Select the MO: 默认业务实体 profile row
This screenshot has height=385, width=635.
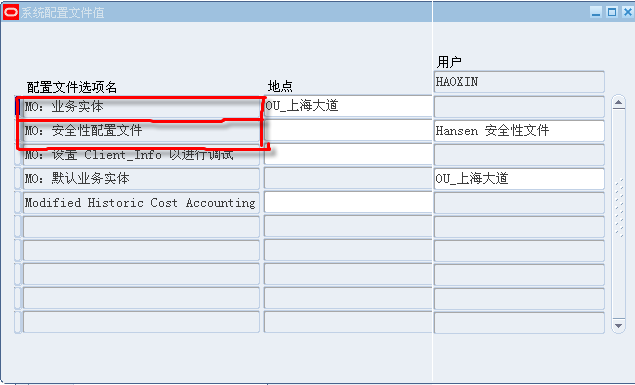[141, 179]
